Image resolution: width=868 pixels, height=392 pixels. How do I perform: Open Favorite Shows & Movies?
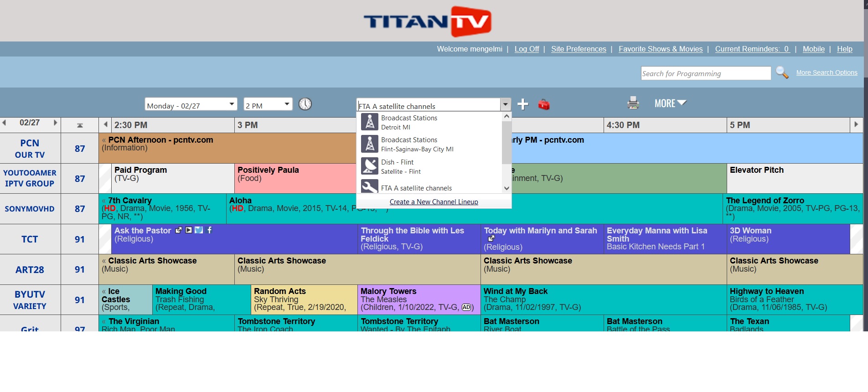coord(661,49)
